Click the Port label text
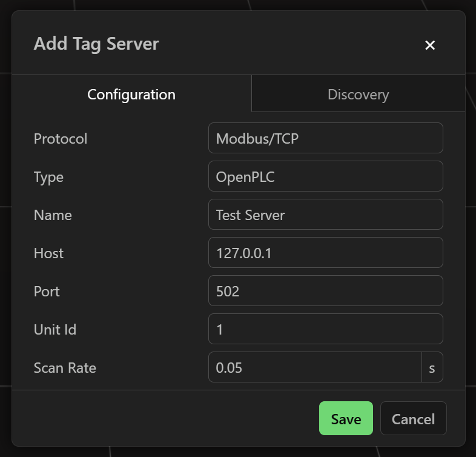The height and width of the screenshot is (457, 476). click(x=47, y=292)
